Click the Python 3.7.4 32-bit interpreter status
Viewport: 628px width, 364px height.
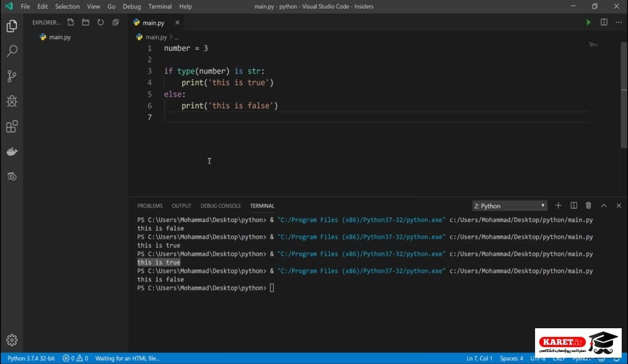(x=31, y=358)
